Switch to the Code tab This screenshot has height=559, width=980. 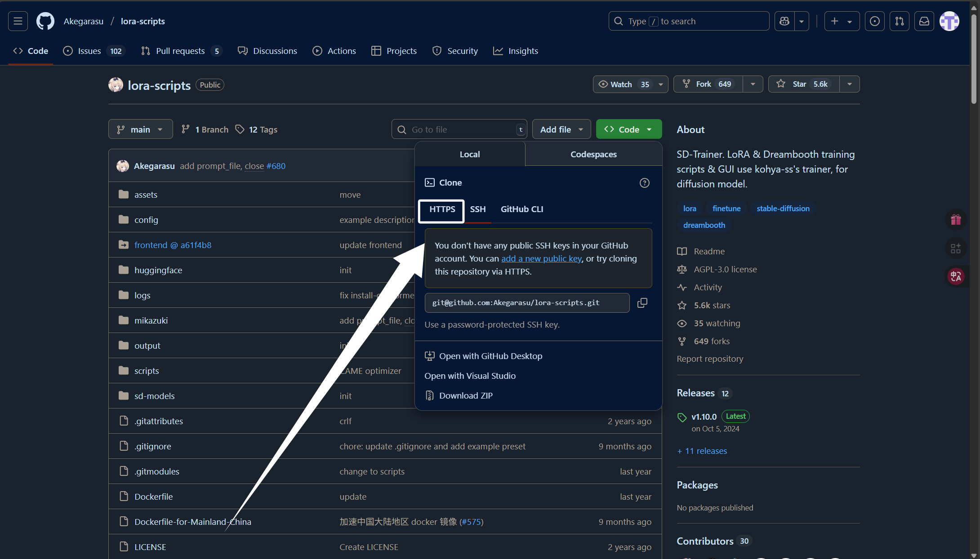31,51
